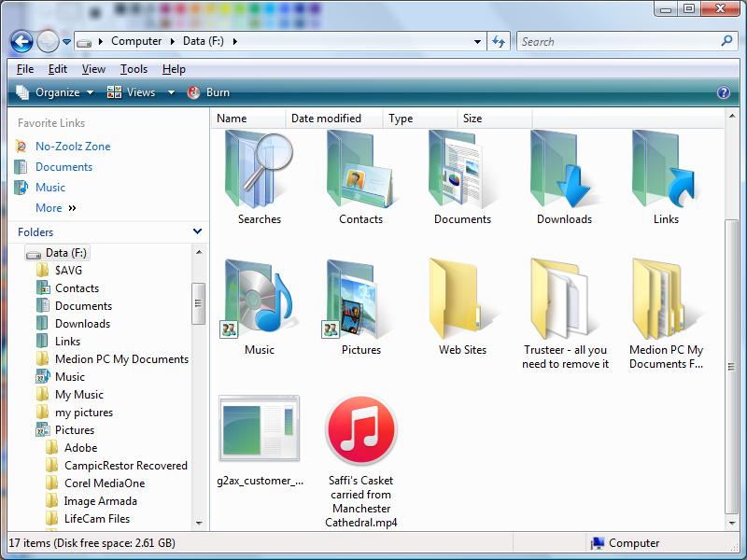Collapse the Folders pane chevron

tap(197, 231)
